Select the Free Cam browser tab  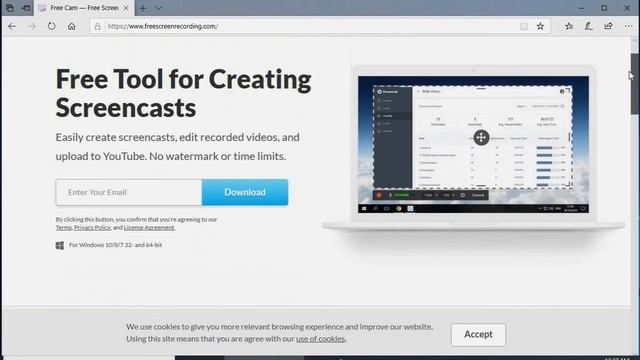(x=84, y=8)
